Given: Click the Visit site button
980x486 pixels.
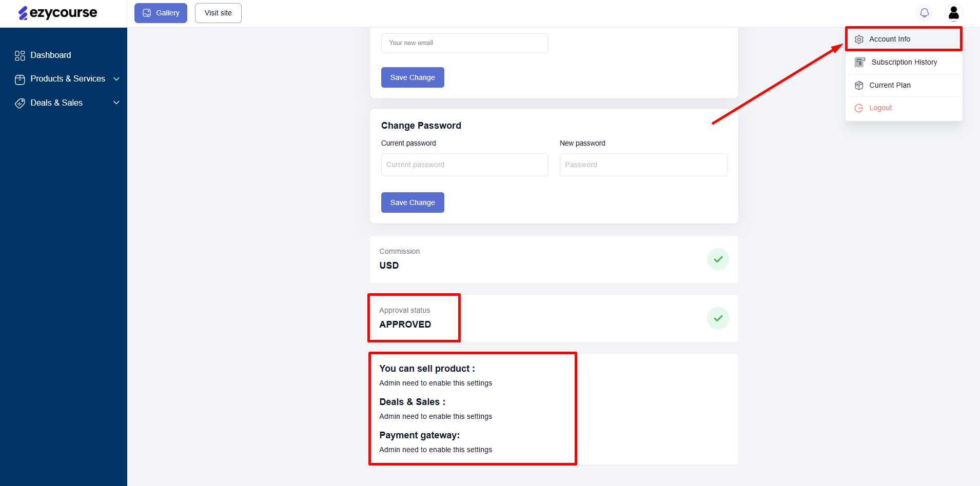Looking at the screenshot, I should click(x=218, y=13).
